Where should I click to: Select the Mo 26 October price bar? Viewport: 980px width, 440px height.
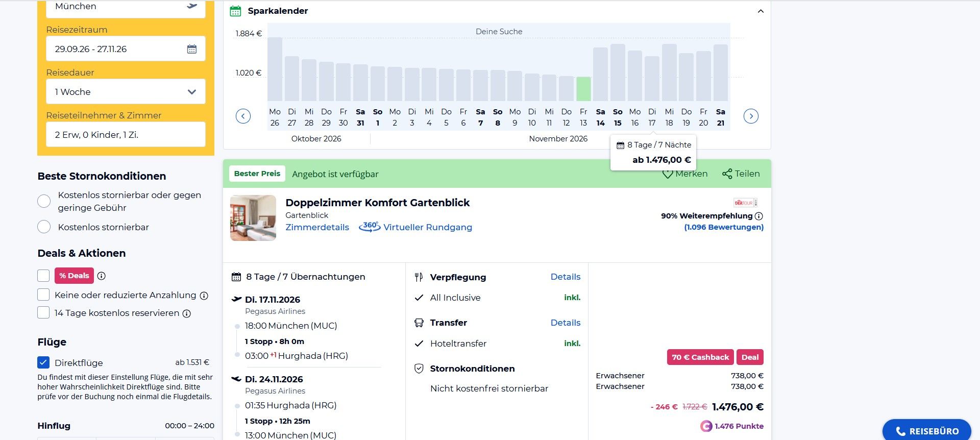coord(275,69)
